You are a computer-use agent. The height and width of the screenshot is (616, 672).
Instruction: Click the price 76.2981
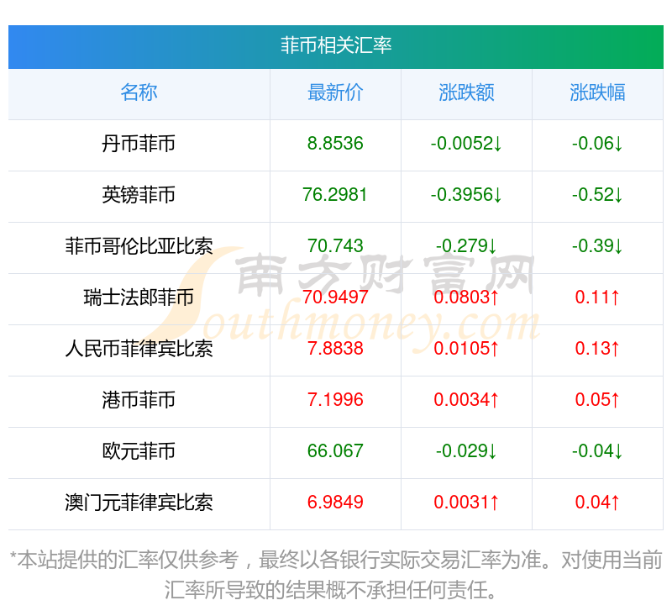coord(335,195)
